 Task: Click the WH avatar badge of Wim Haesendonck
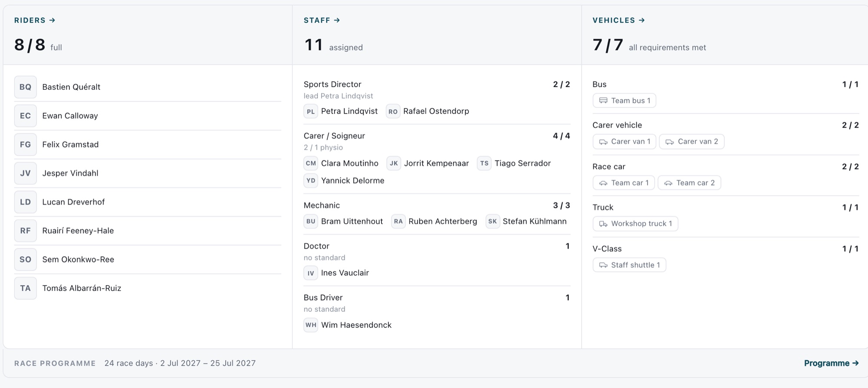point(311,325)
